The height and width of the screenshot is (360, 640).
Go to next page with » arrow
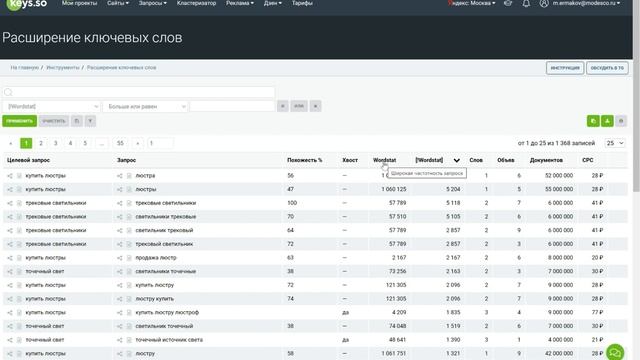click(138, 143)
